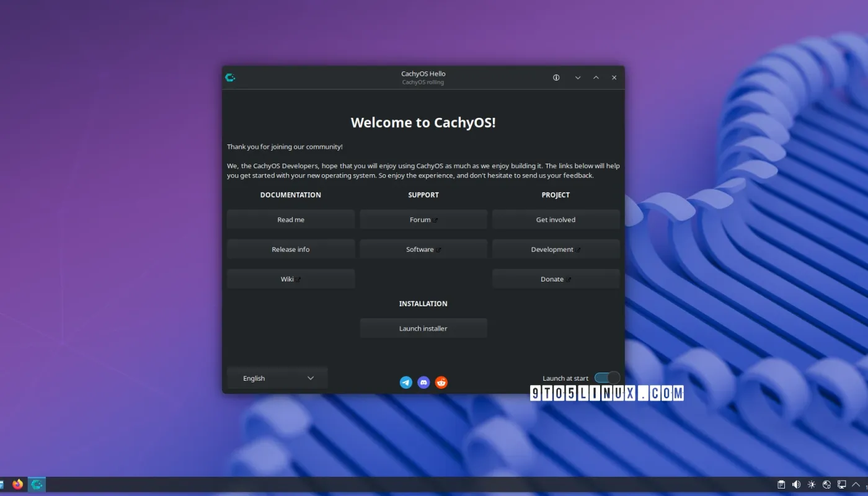Open the display configuration tray icon
The width and height of the screenshot is (868, 496).
(x=841, y=484)
